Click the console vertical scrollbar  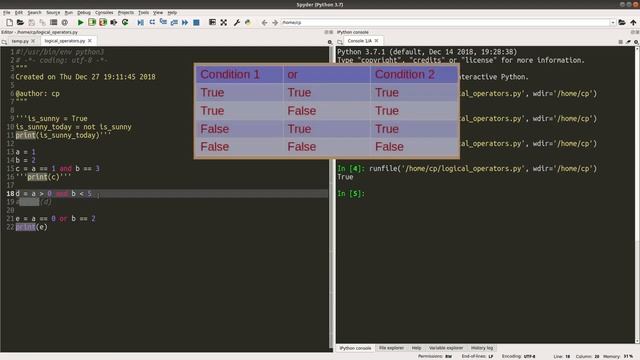point(637,195)
